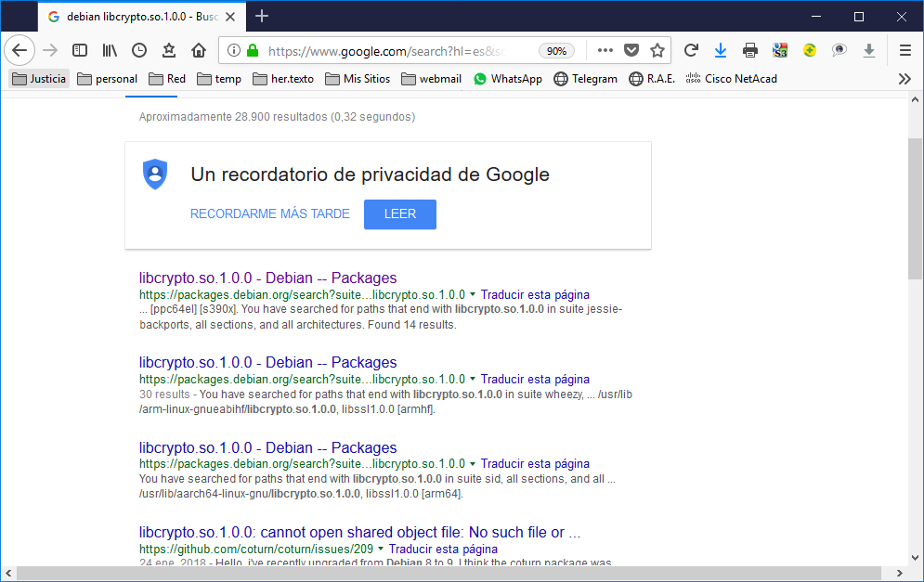
Task: Open the Library bookshelf icon
Action: [110, 51]
